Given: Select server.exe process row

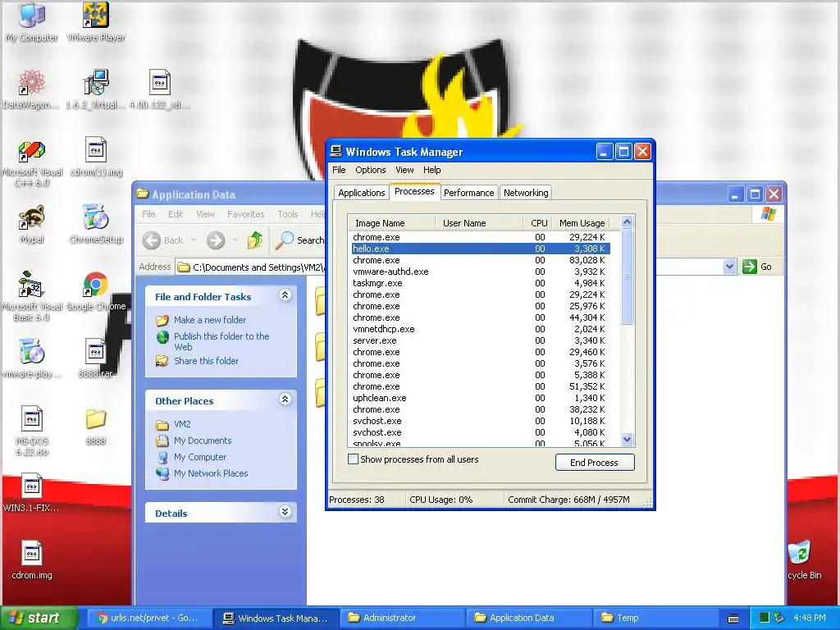Looking at the screenshot, I should (481, 340).
